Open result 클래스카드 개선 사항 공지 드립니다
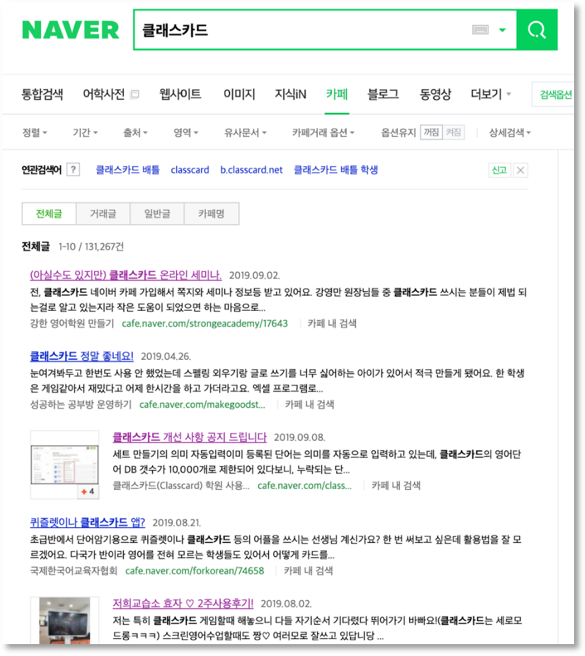 pyautogui.click(x=190, y=437)
